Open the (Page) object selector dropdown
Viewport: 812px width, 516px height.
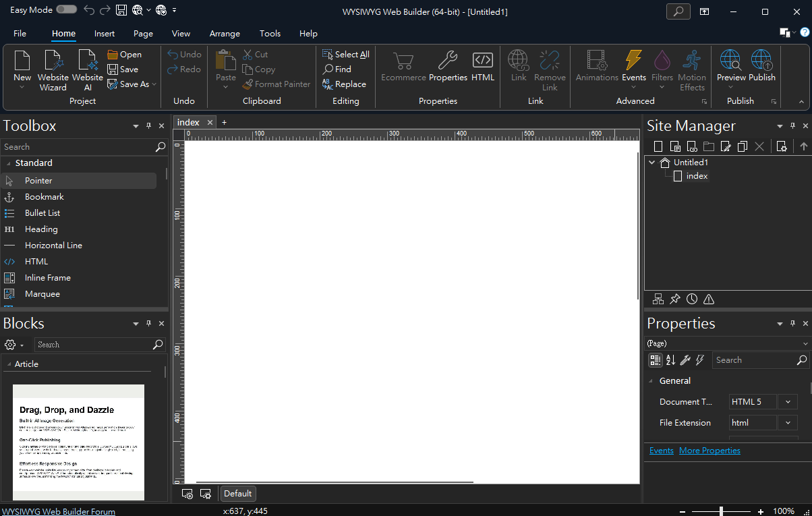(x=805, y=343)
